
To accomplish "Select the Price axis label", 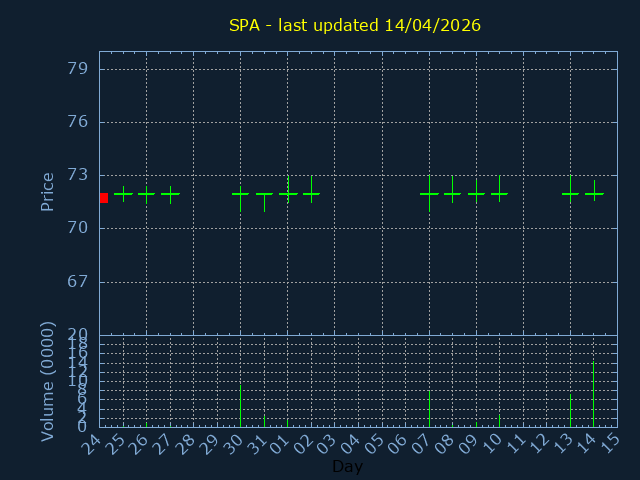I will [47, 191].
